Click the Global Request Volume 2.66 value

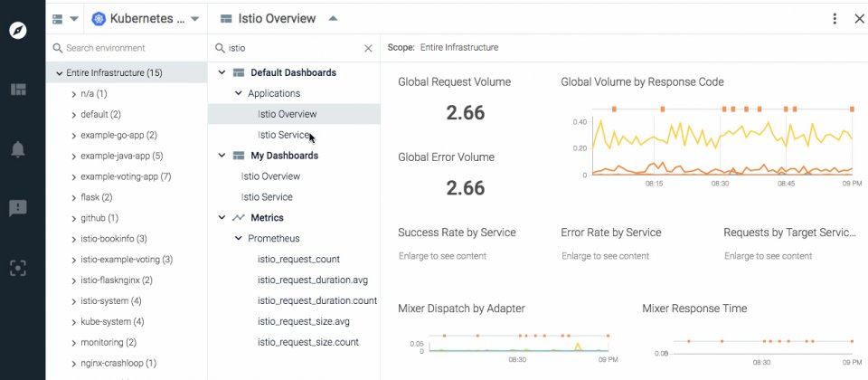coord(466,112)
